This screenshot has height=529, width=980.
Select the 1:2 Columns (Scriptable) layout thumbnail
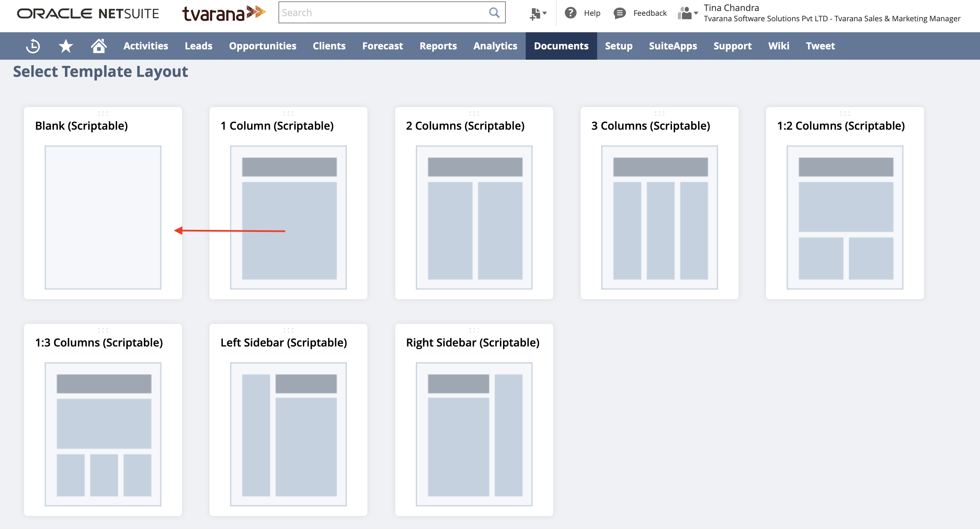[x=845, y=218]
